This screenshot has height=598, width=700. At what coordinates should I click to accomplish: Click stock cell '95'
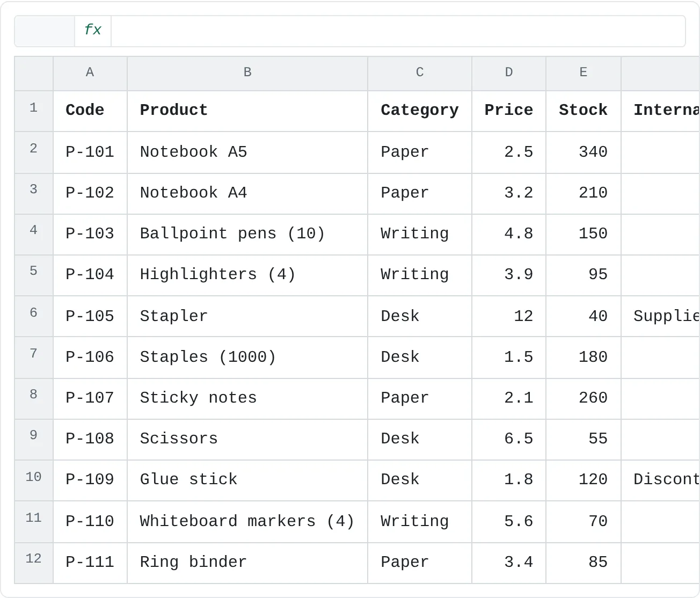coord(584,275)
